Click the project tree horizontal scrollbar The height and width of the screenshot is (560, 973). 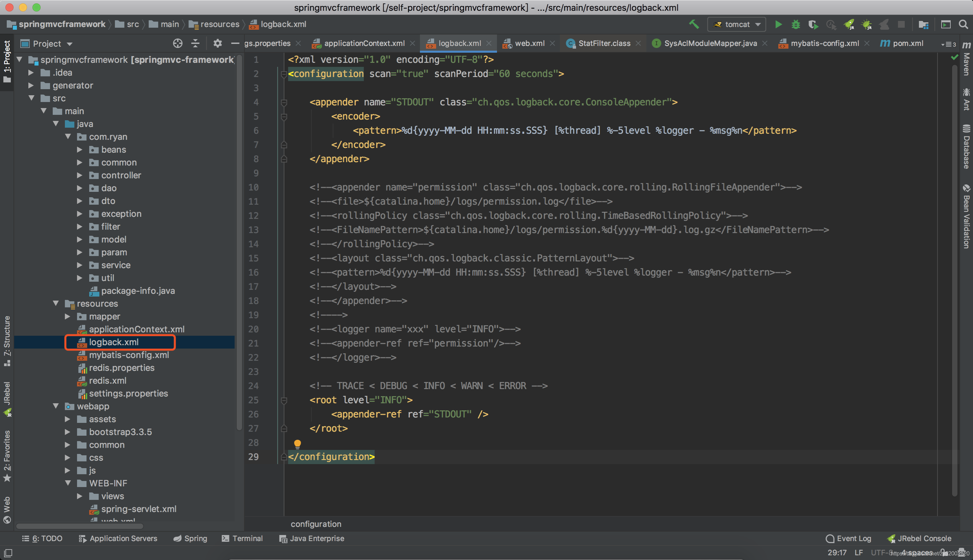[x=80, y=526]
